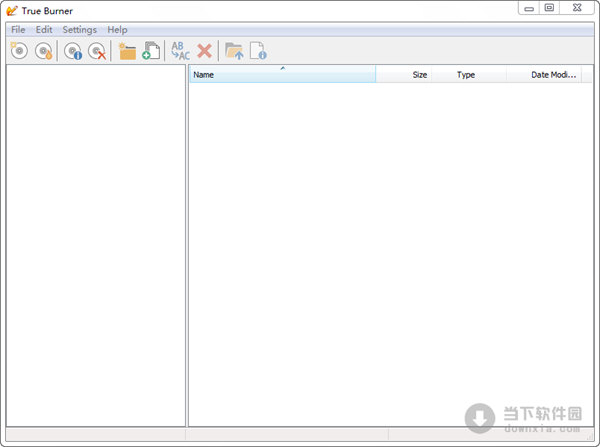Close the True Burner window
The width and height of the screenshot is (600, 447).
pyautogui.click(x=577, y=8)
